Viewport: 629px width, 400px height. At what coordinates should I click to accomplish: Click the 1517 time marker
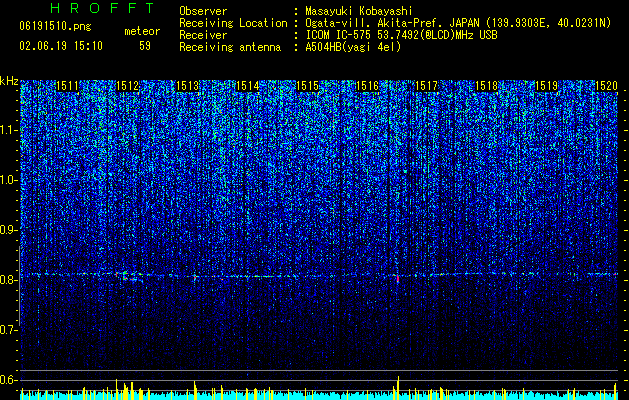tap(426, 85)
